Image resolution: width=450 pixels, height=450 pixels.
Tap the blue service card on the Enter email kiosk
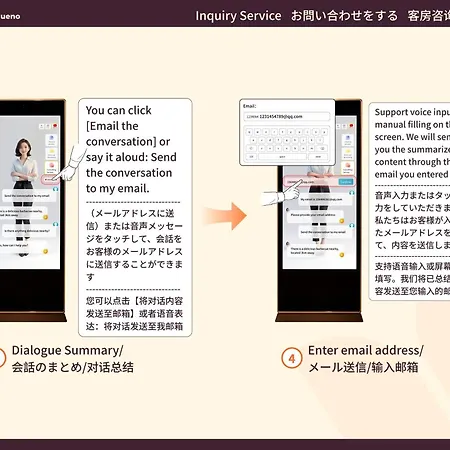click(x=347, y=140)
